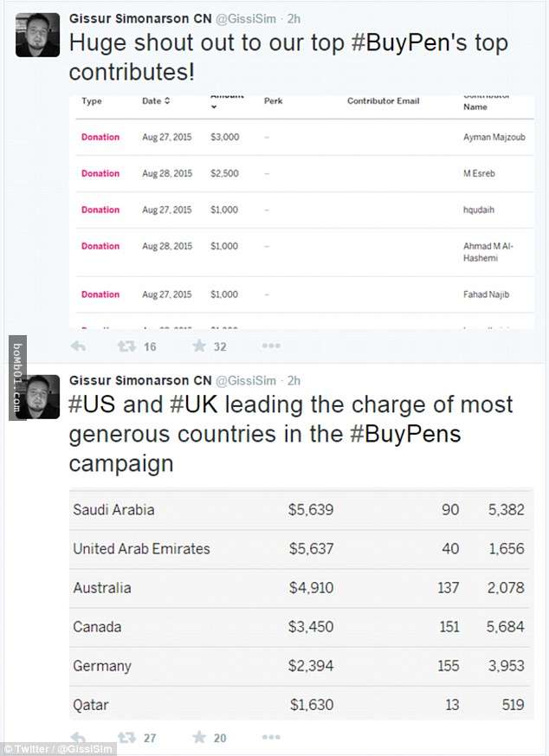The height and width of the screenshot is (756, 549).
Task: Open the #BuyPen's hashtag link
Action: (x=410, y=43)
